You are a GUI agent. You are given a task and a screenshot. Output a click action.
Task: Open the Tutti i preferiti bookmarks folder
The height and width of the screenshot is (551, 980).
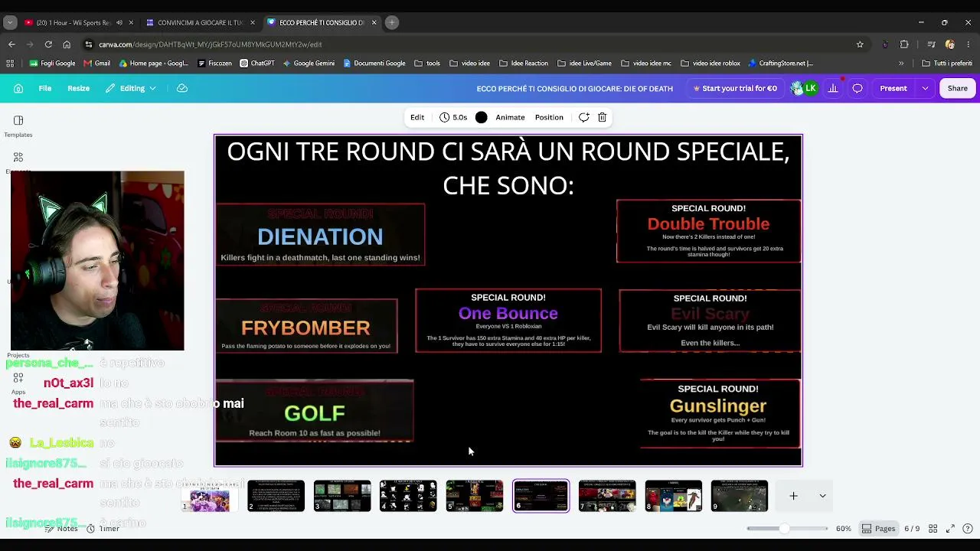coord(947,64)
